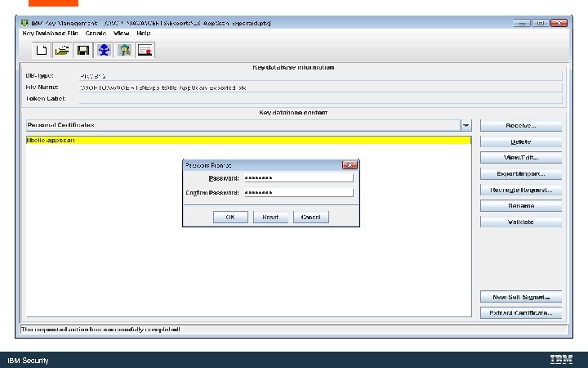Screen dimensions: 588x368
Task: Click the DB-Type value field
Action: (321, 76)
